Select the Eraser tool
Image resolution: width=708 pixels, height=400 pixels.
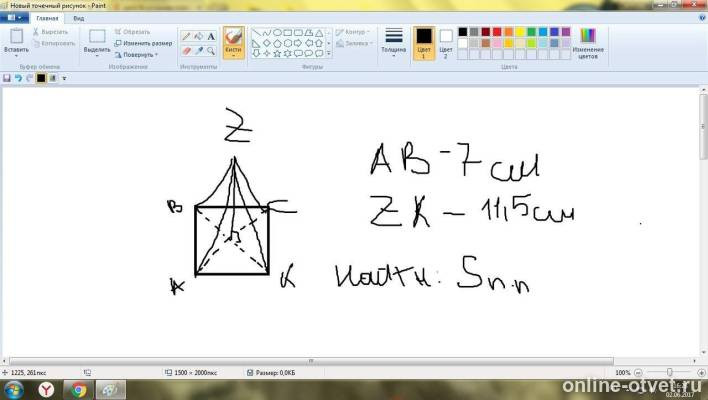(x=186, y=51)
